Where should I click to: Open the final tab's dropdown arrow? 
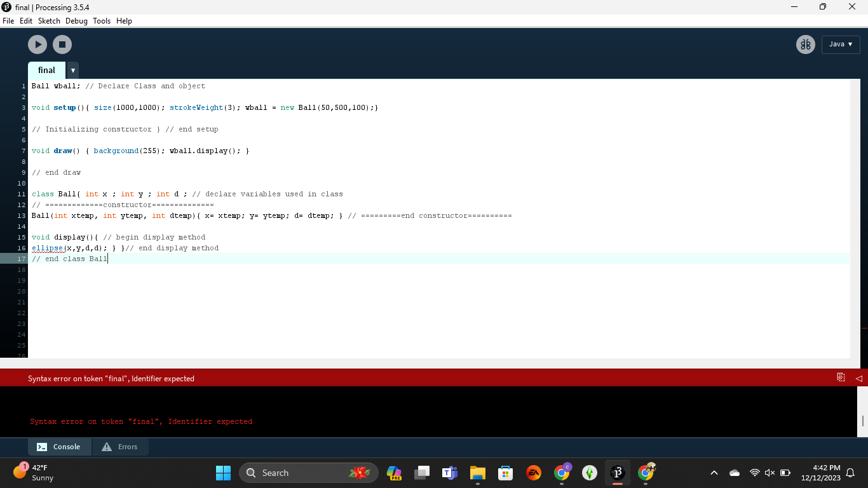72,70
